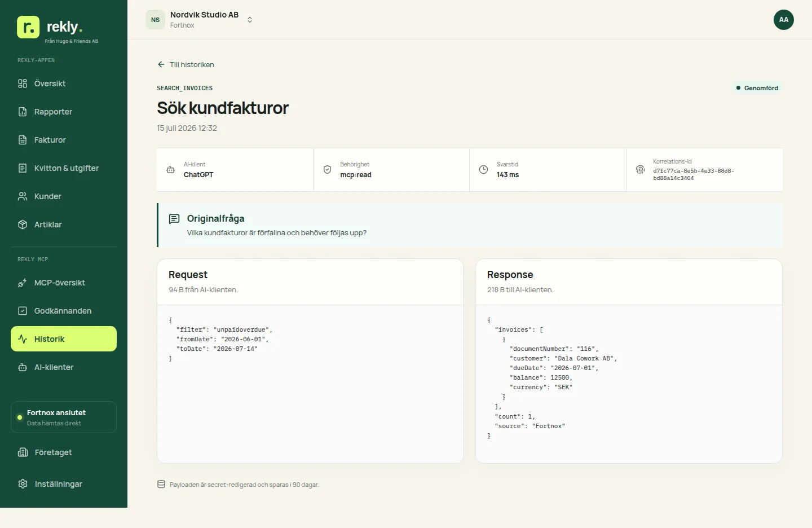Open the AI-klienter page
Image resolution: width=812 pixels, height=528 pixels.
64,367
